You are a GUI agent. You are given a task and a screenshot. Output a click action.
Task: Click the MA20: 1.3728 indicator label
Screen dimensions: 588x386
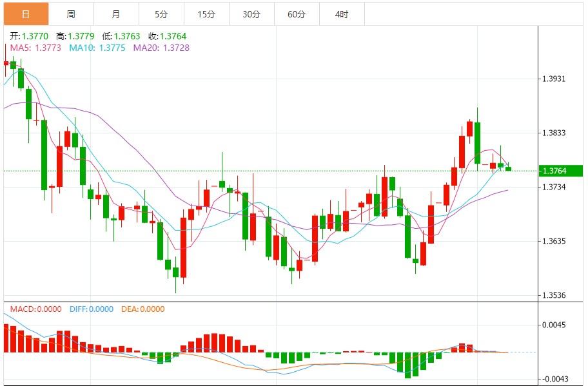pyautogui.click(x=162, y=48)
